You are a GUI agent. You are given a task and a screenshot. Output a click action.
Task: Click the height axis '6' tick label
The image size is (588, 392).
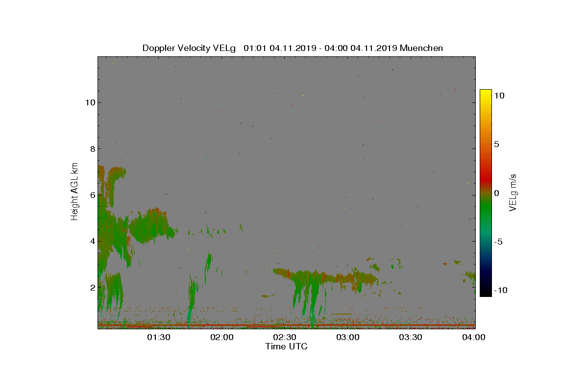tap(92, 195)
